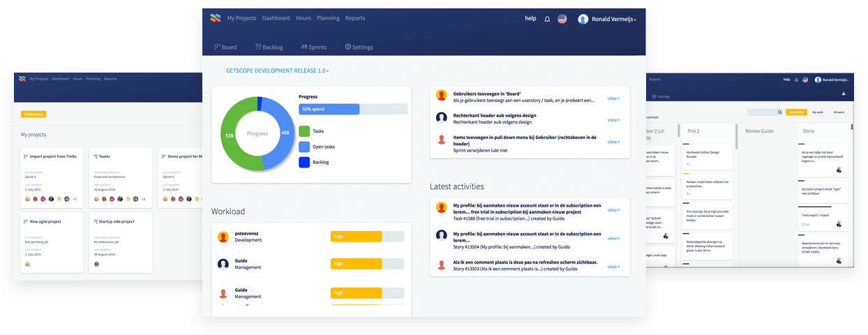Viewport: 868px width, 335px height.
Task: Open Hours in front window navigation
Action: 303,18
